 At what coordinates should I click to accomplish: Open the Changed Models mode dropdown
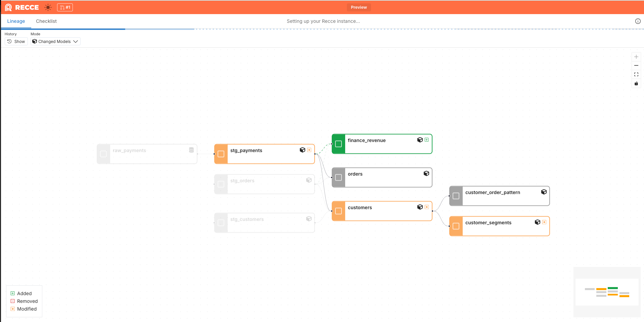pos(55,42)
